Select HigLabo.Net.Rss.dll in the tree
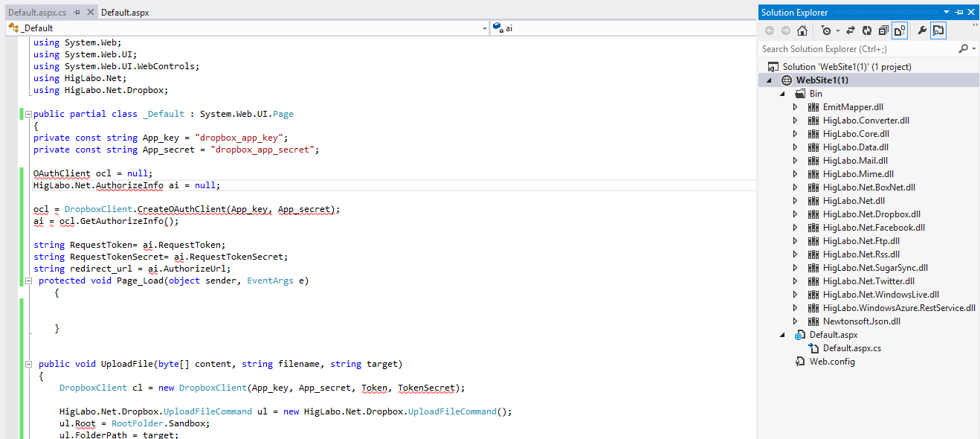The image size is (980, 439). coord(861,254)
